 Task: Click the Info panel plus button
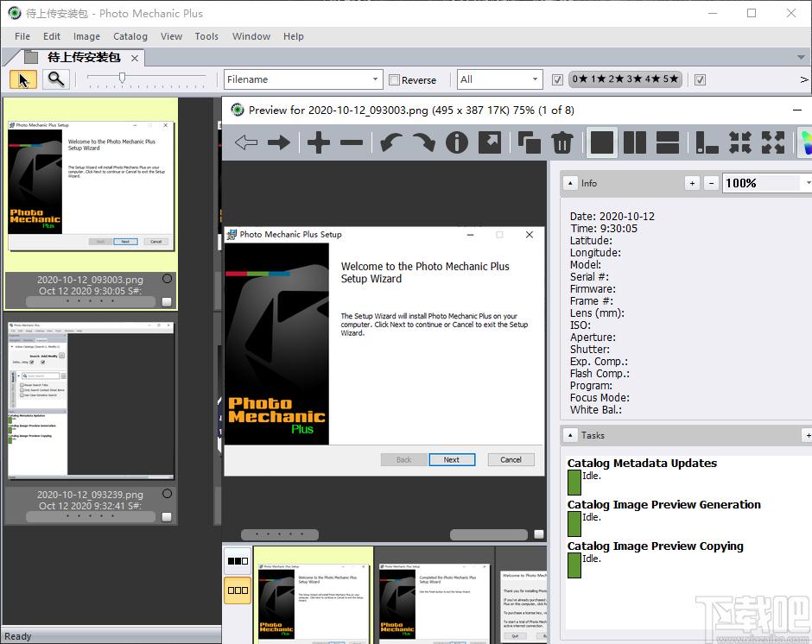(x=693, y=183)
